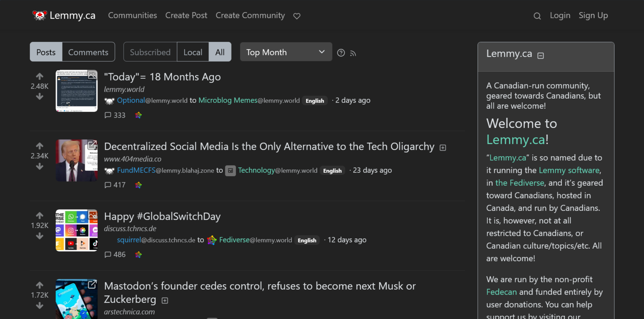Click "23 days ago" timestamp
Image resolution: width=644 pixels, height=319 pixels.
coord(372,170)
